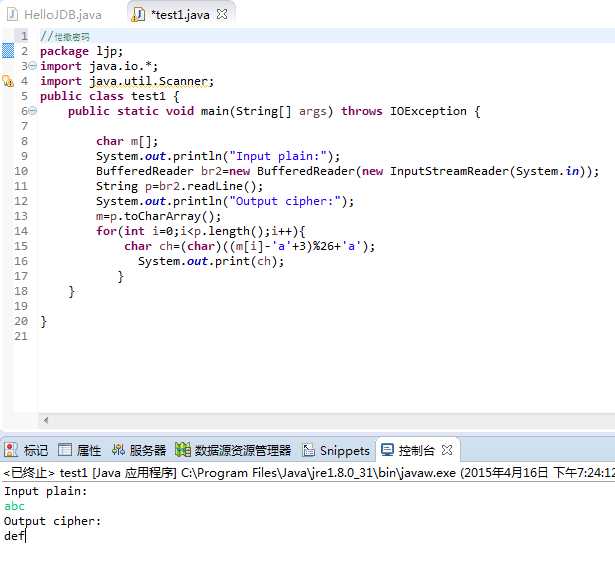615x570 pixels.
Task: Open the 服务器 (Servers) view tab
Action: pos(139,450)
